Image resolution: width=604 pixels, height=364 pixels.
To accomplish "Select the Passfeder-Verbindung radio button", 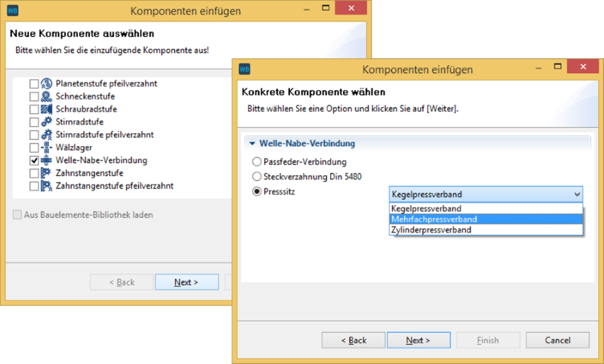I will [256, 162].
